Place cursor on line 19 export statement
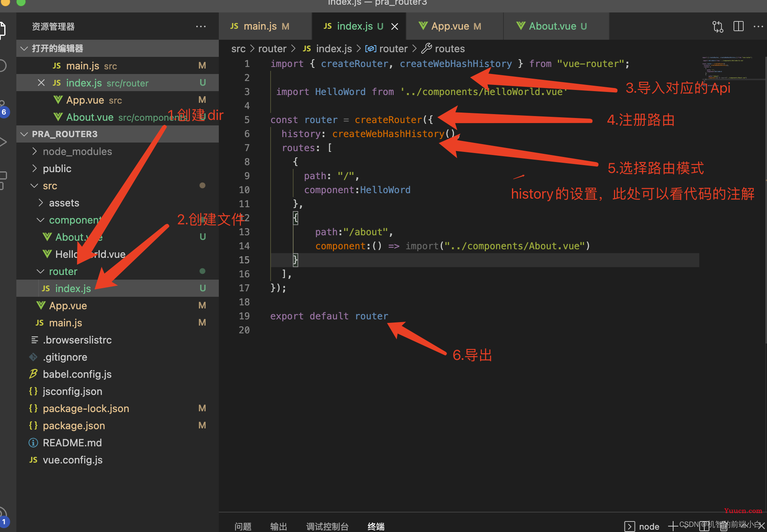The height and width of the screenshot is (532, 767). (329, 316)
